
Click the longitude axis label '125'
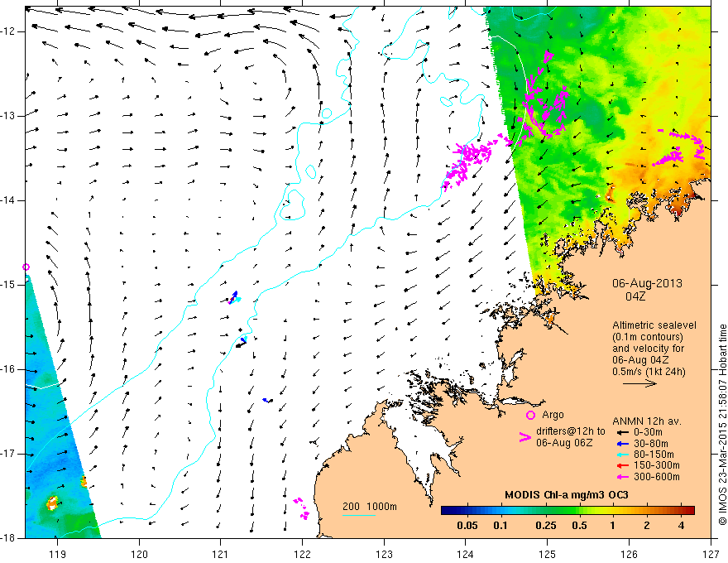548,554
